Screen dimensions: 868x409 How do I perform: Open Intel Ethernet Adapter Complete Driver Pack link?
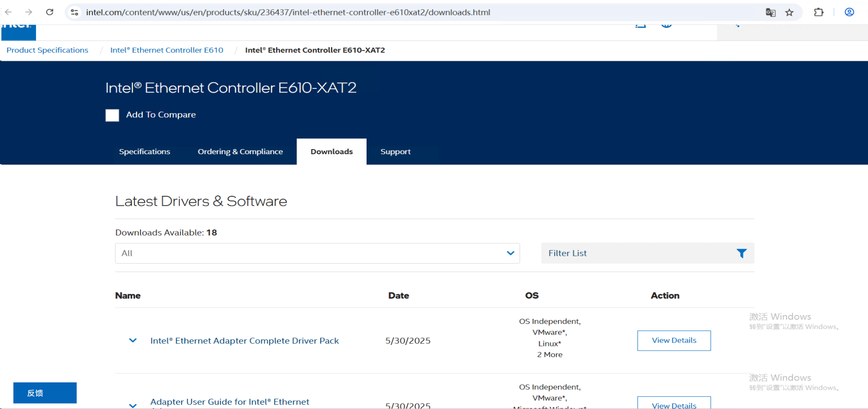point(245,341)
